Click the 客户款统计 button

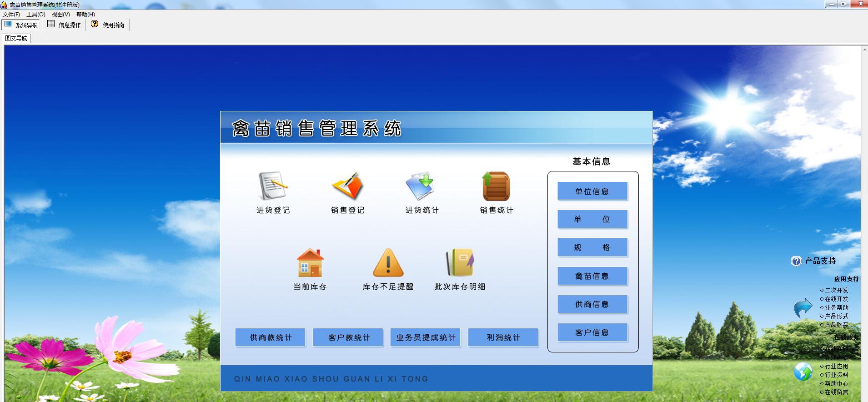pyautogui.click(x=348, y=337)
